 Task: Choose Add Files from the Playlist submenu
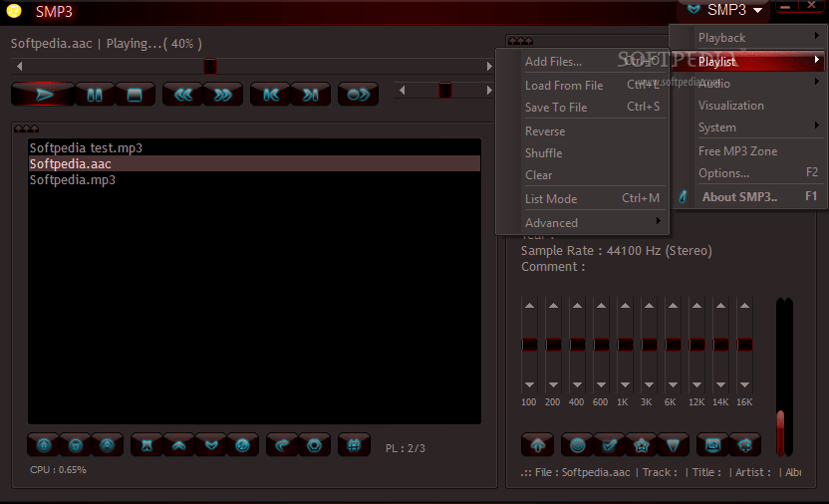coord(582,62)
